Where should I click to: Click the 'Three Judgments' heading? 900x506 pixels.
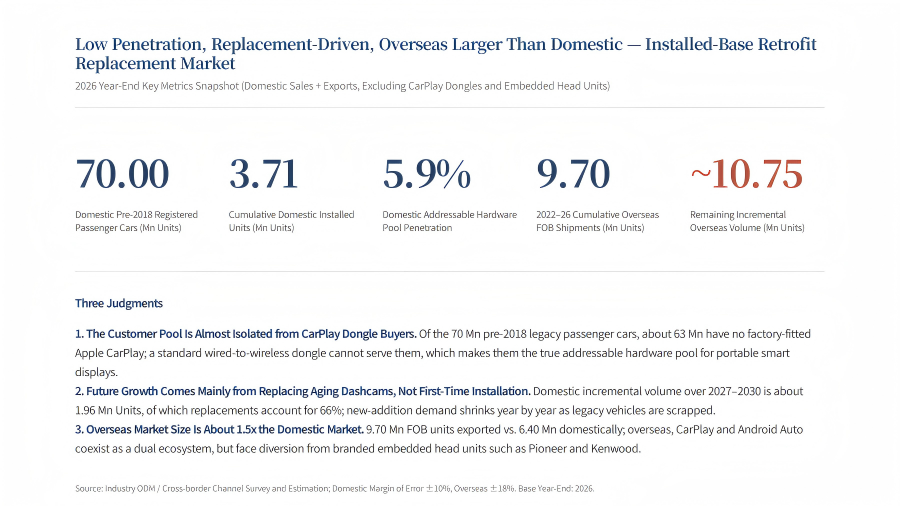click(119, 303)
